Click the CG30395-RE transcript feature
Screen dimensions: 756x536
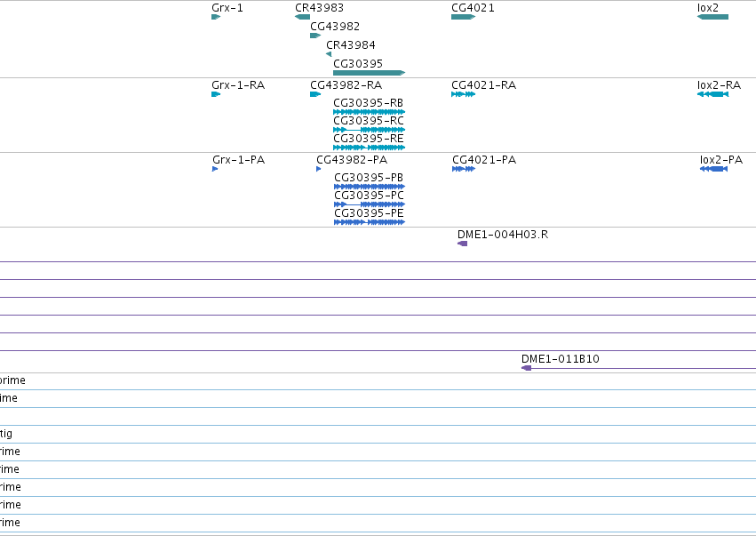370,148
